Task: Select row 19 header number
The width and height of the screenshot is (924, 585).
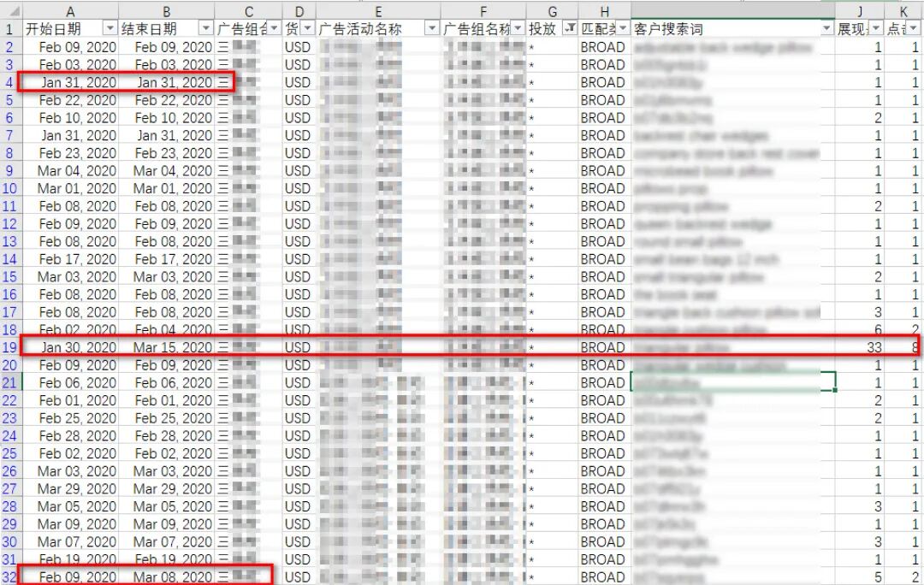Action: point(9,347)
